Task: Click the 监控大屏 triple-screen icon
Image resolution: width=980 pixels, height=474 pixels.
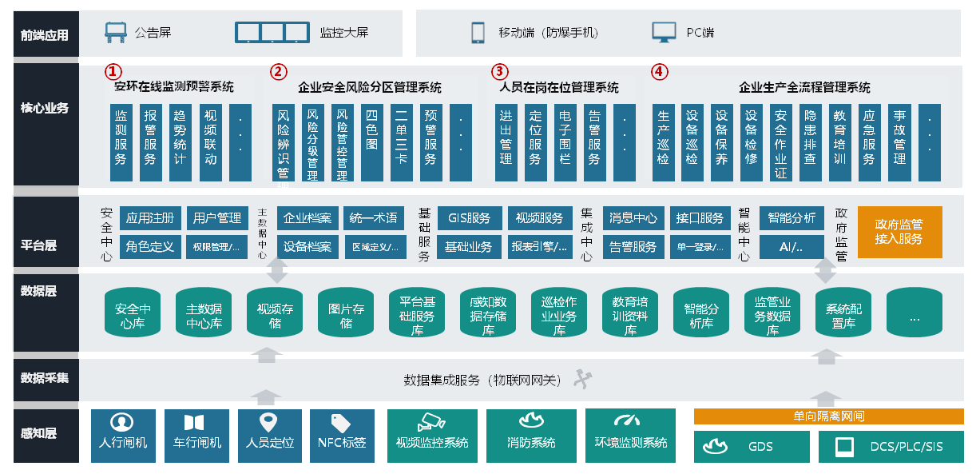Action: click(272, 33)
